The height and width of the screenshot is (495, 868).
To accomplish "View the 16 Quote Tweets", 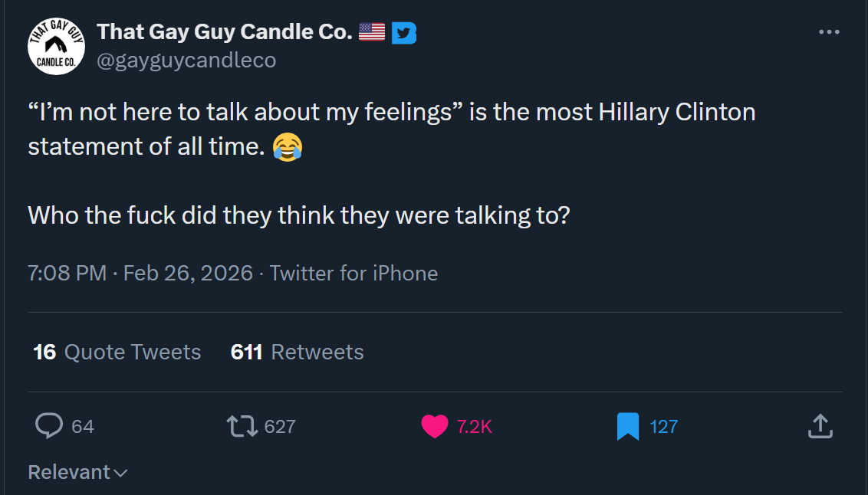I will [x=117, y=352].
